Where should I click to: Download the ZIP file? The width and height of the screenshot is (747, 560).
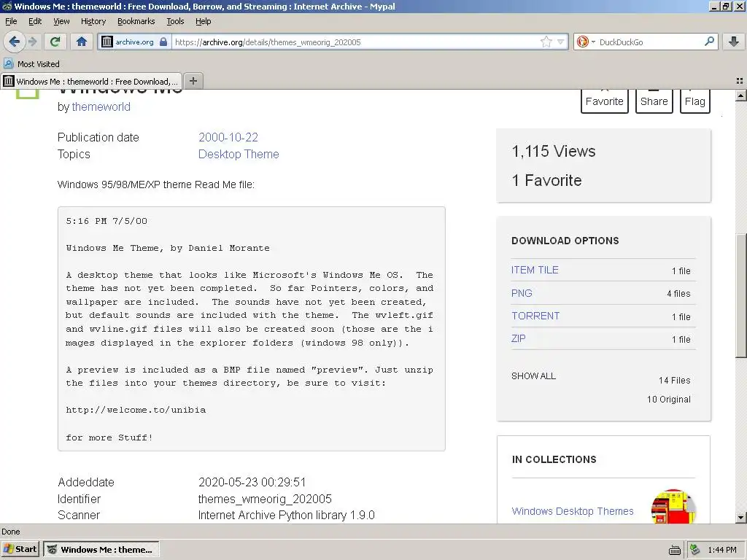coord(519,338)
